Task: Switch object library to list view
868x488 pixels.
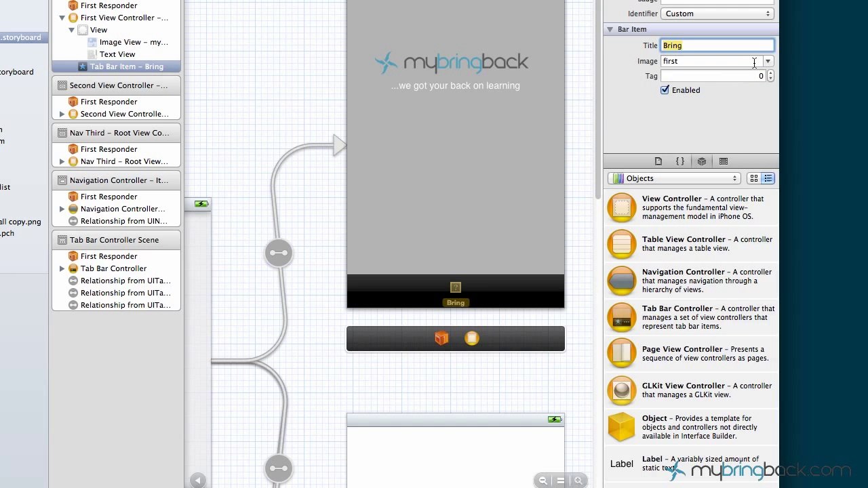Action: point(768,178)
